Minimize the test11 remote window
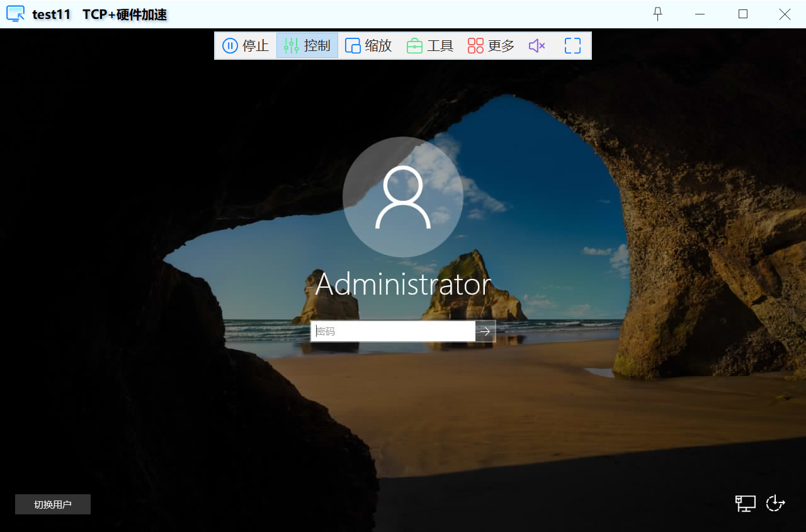This screenshot has width=806, height=532. pyautogui.click(x=701, y=14)
